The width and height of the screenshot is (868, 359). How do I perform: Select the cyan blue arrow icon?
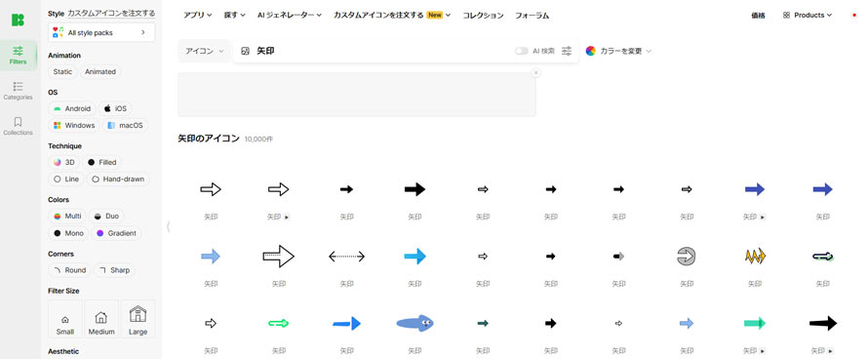[414, 257]
